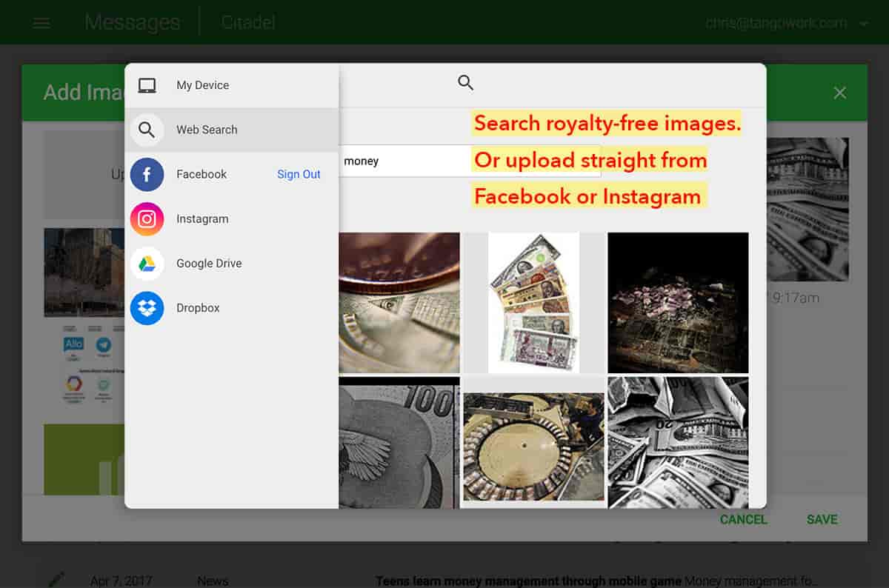Image resolution: width=889 pixels, height=588 pixels.
Task: Choose Google Drive as the image source
Action: (232, 264)
